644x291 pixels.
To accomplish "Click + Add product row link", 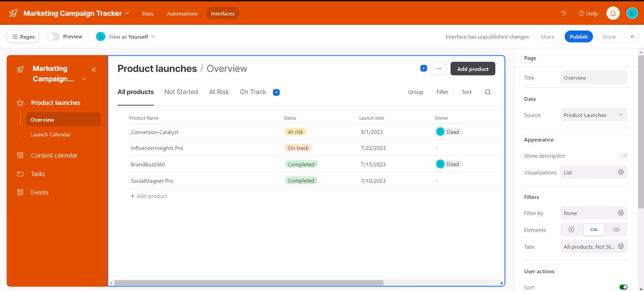I will pos(148,196).
